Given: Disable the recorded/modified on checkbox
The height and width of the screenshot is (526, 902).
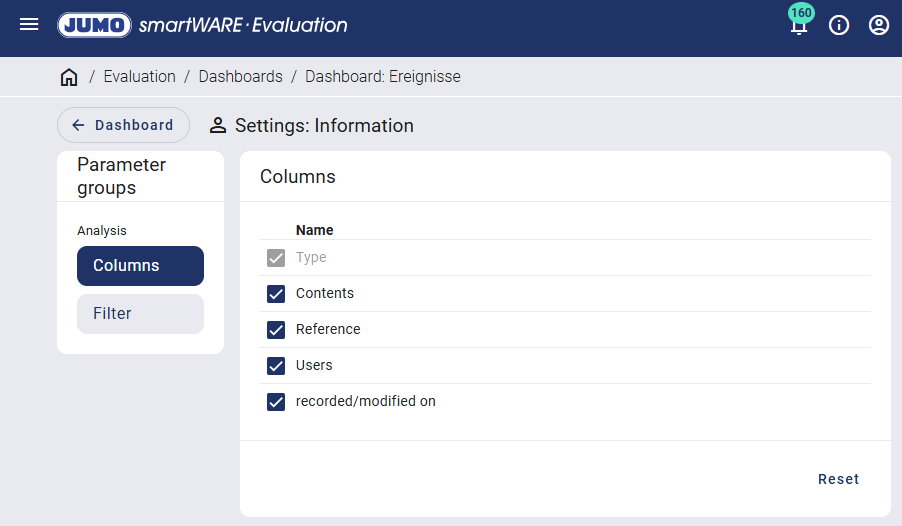Looking at the screenshot, I should pos(276,402).
